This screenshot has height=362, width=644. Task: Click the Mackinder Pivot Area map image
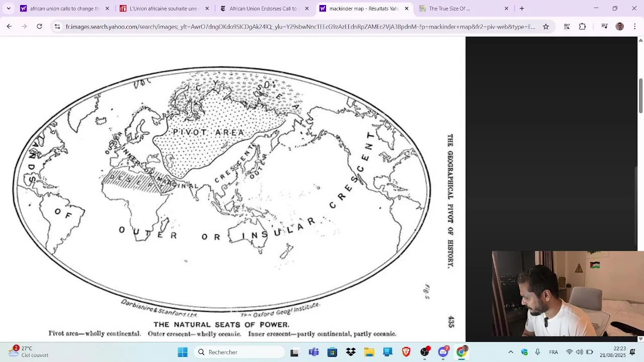pos(232,189)
